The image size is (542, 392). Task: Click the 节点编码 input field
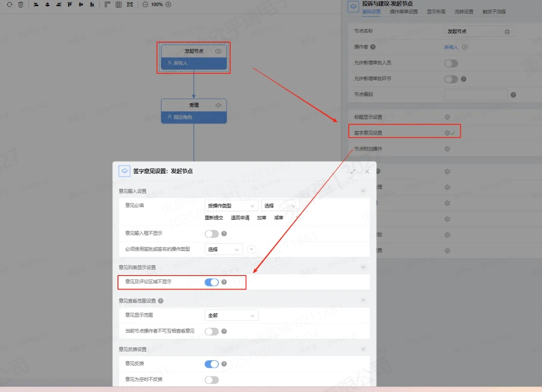(475, 95)
